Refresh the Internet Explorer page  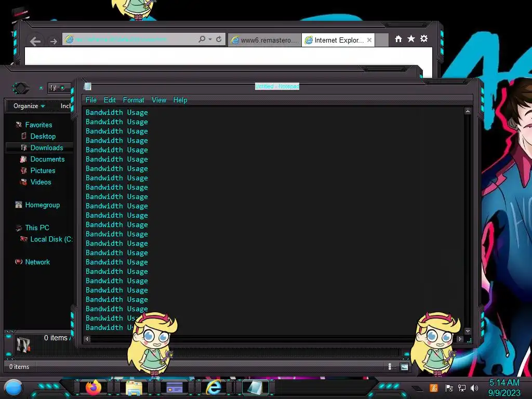pyautogui.click(x=219, y=39)
